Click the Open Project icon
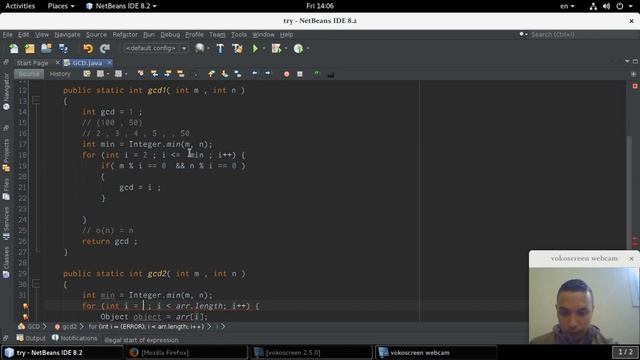The height and width of the screenshot is (360, 640). tap(46, 49)
